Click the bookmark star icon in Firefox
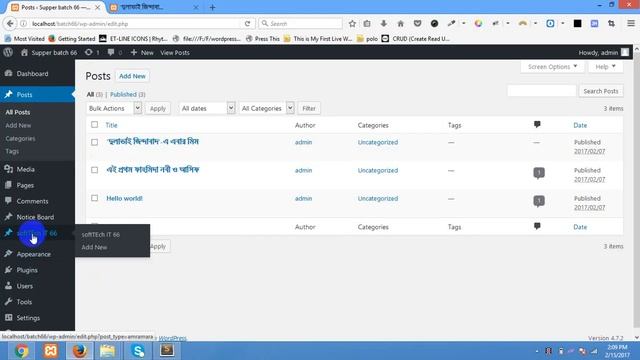 352,24
